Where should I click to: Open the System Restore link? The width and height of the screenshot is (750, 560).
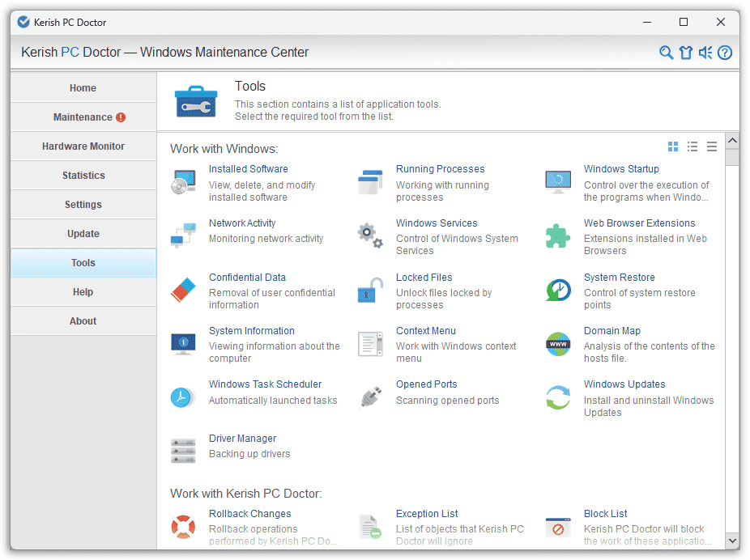(620, 278)
